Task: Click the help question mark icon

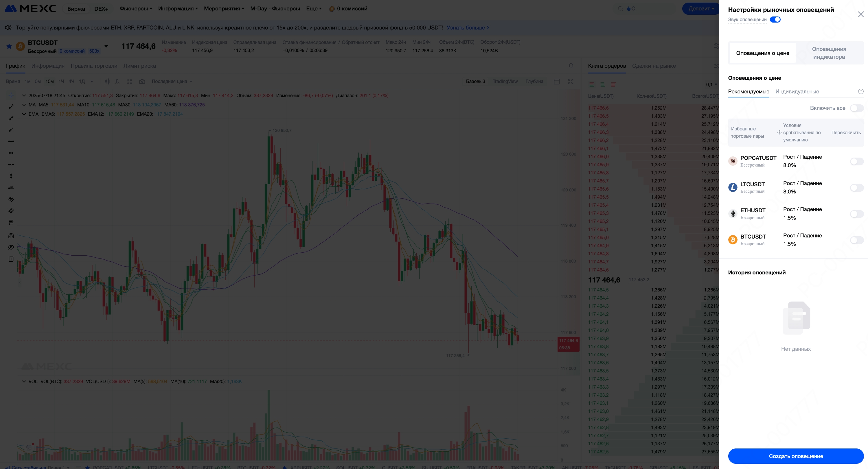Action: pyautogui.click(x=860, y=92)
